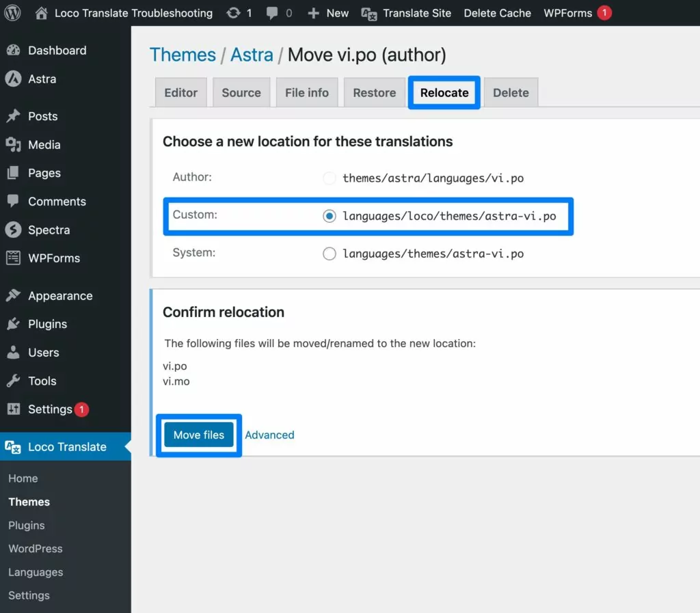Expand the Settings sidebar menu
The height and width of the screenshot is (613, 700).
click(x=49, y=409)
